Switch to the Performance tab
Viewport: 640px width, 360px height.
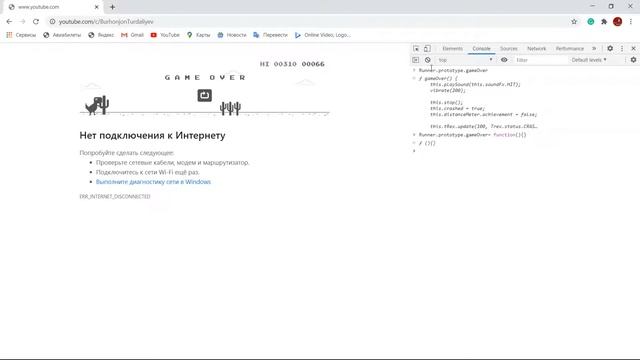570,49
